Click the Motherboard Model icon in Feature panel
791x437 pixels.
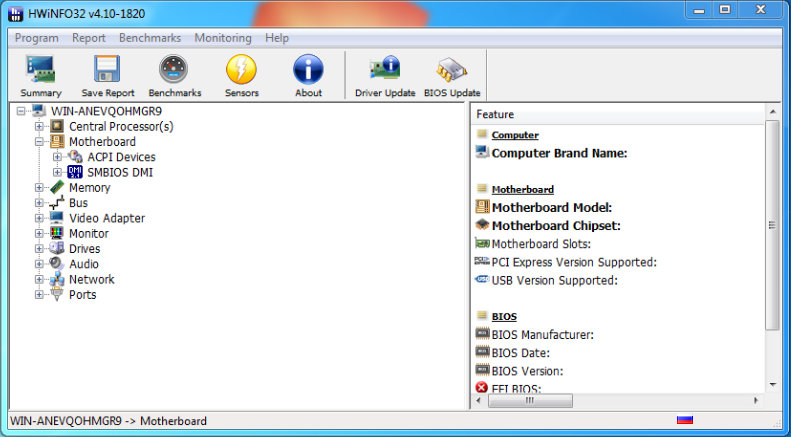[x=482, y=206]
